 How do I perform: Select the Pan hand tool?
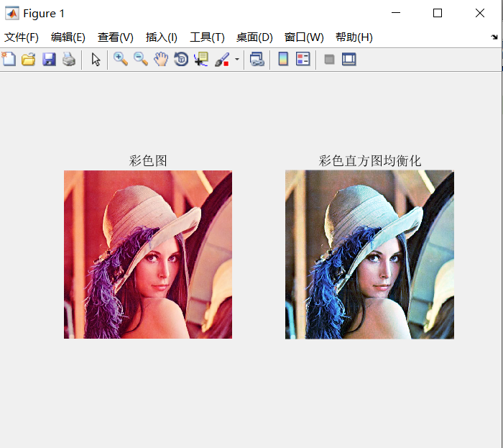point(161,60)
